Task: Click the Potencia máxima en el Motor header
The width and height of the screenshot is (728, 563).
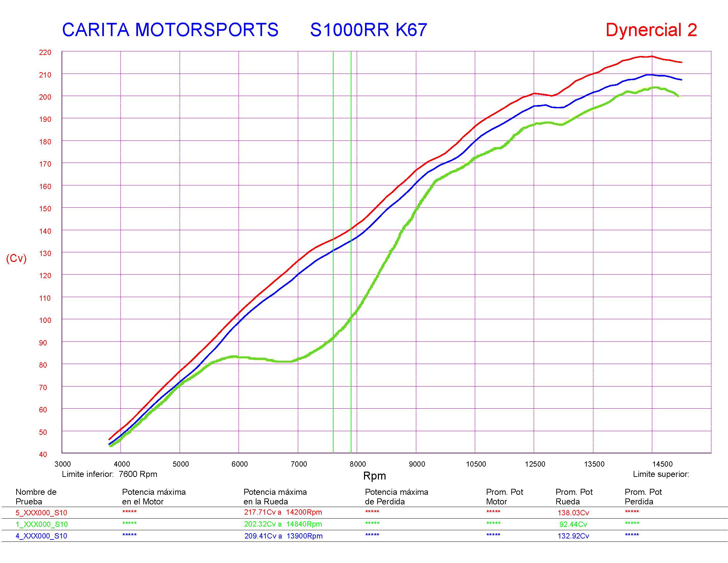Action: pyautogui.click(x=154, y=497)
